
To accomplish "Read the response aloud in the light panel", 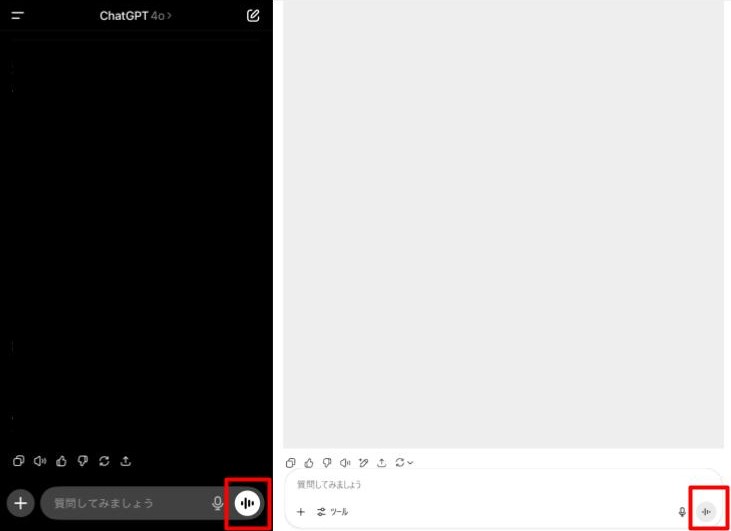I will (x=345, y=463).
